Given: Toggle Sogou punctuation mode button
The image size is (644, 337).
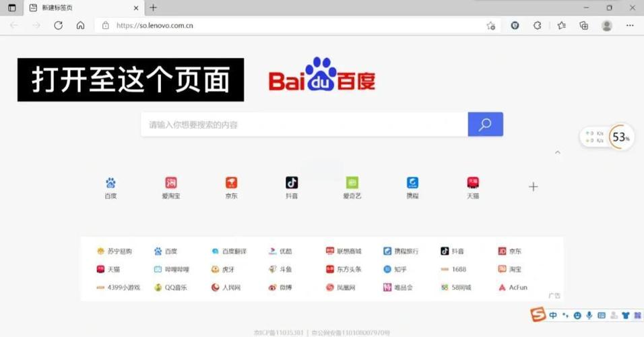Looking at the screenshot, I should [565, 315].
